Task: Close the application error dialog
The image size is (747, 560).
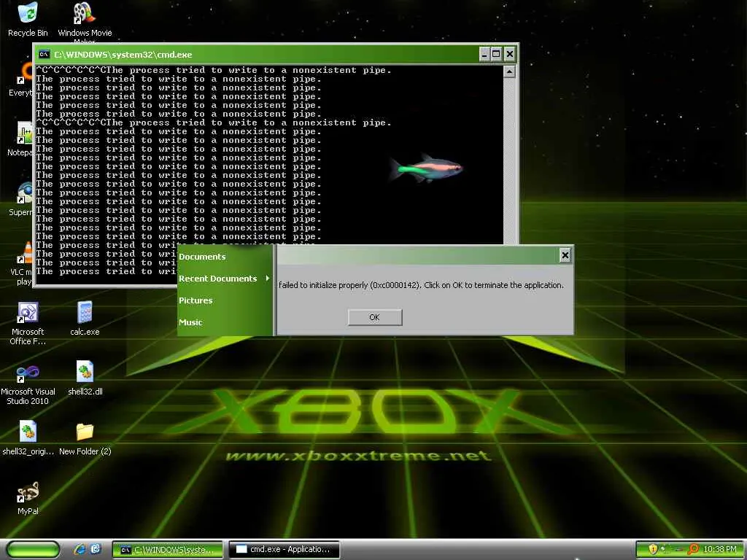Action: click(565, 255)
